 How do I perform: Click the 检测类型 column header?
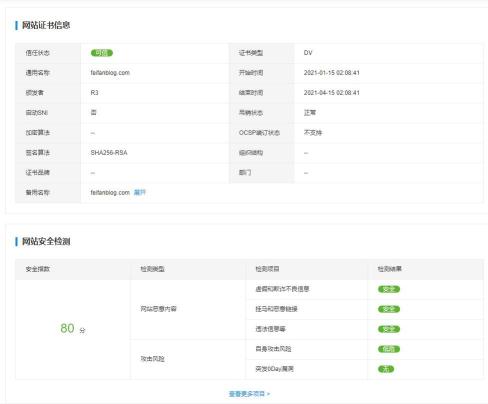pyautogui.click(x=152, y=269)
